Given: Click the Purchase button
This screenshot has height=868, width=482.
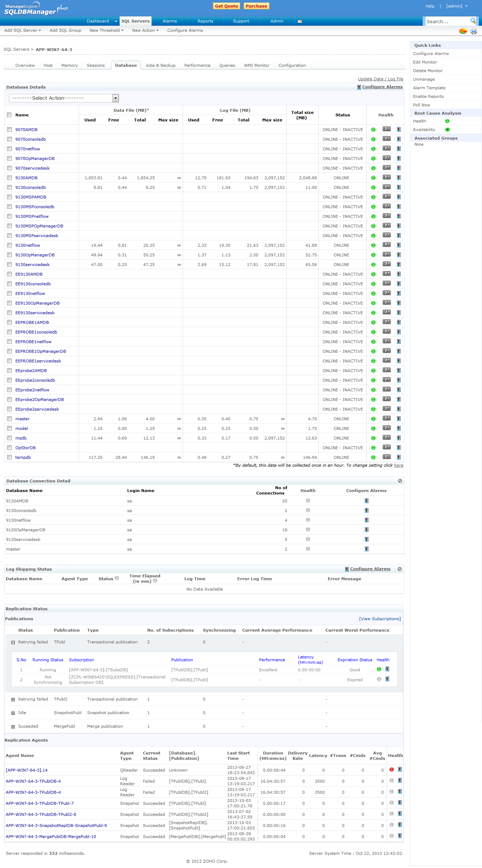Looking at the screenshot, I should [x=257, y=6].
